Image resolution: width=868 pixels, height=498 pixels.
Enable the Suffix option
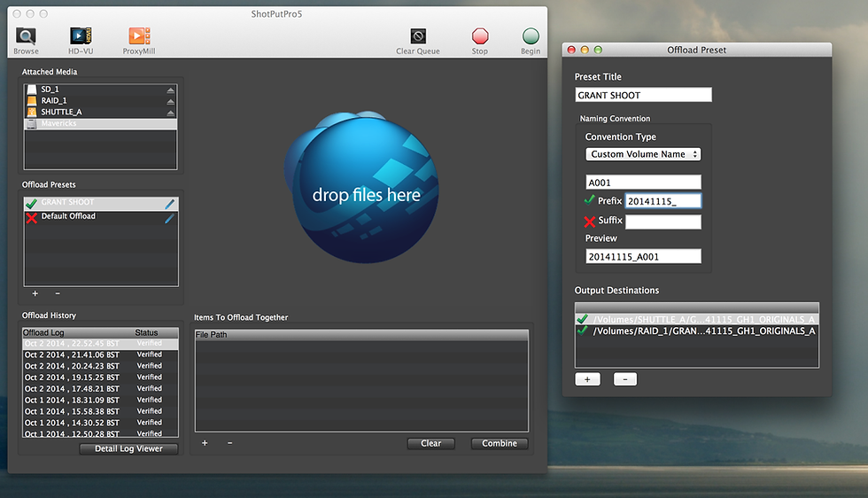coord(590,222)
